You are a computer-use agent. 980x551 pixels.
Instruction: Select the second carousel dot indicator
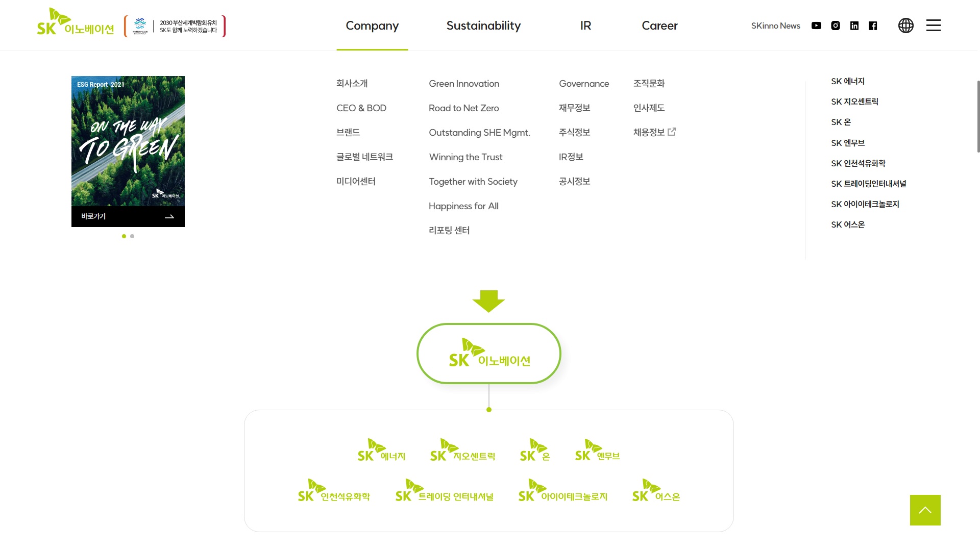pyautogui.click(x=132, y=236)
